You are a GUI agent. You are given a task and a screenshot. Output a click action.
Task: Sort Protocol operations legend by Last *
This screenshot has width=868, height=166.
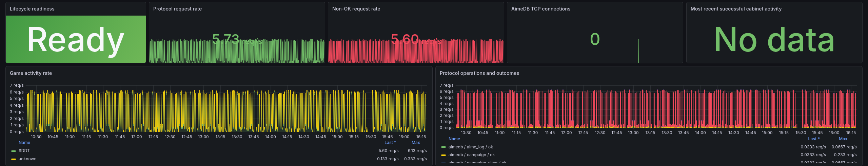point(814,139)
